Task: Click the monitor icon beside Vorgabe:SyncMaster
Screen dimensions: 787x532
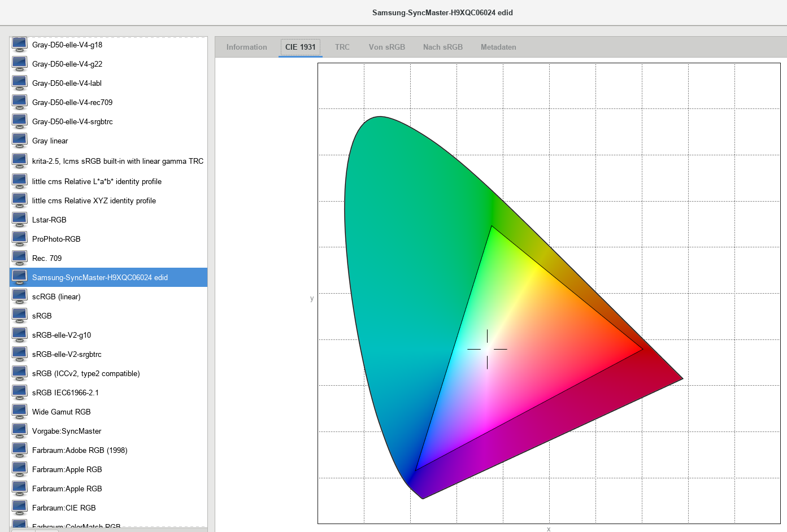Action: (x=20, y=431)
